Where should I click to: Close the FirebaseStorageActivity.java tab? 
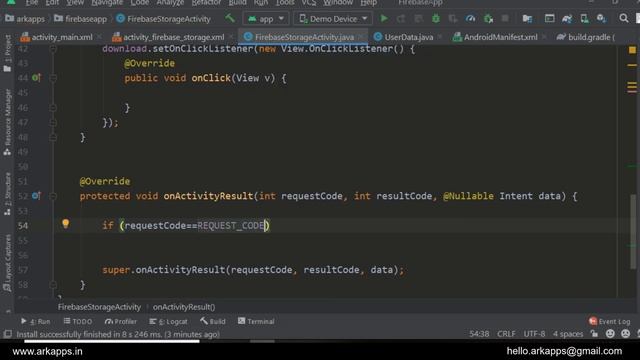pyautogui.click(x=361, y=37)
